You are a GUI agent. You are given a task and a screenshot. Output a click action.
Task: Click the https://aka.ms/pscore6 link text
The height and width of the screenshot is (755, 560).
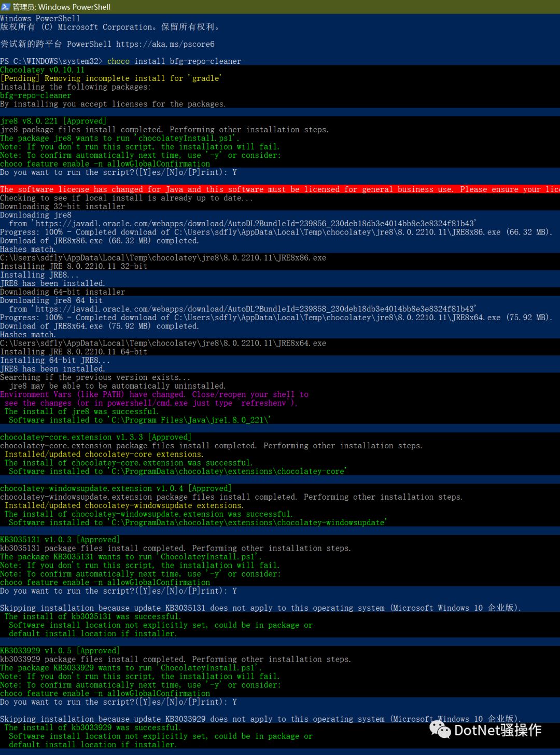tap(165, 44)
